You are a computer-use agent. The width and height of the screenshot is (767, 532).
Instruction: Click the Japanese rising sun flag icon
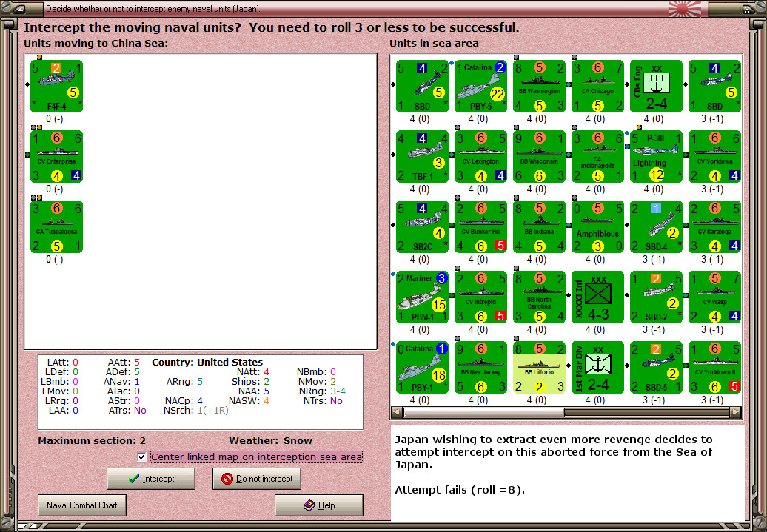pyautogui.click(x=684, y=8)
